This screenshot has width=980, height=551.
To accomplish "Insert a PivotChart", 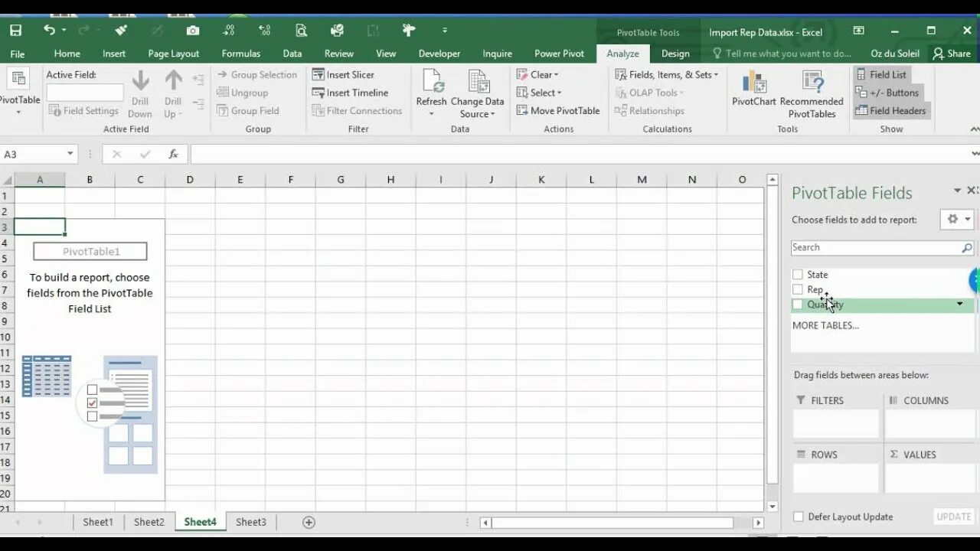I will pyautogui.click(x=754, y=89).
